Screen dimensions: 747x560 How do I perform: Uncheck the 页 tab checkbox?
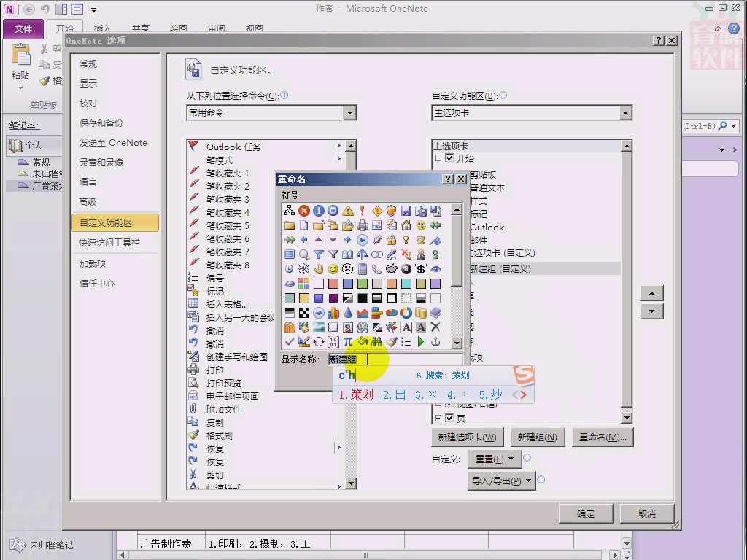449,418
